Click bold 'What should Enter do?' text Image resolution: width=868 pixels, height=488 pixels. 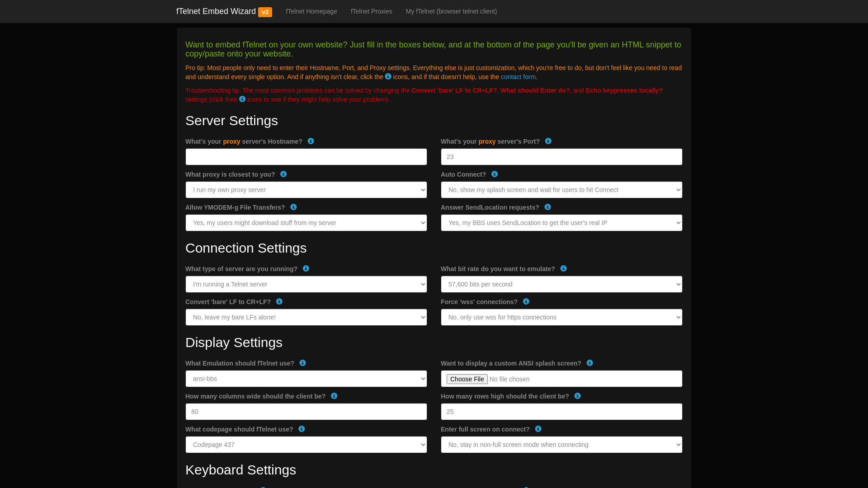click(x=535, y=90)
